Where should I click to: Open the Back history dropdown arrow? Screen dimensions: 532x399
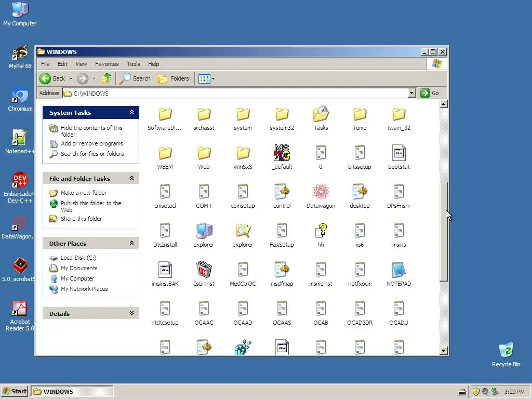click(71, 79)
